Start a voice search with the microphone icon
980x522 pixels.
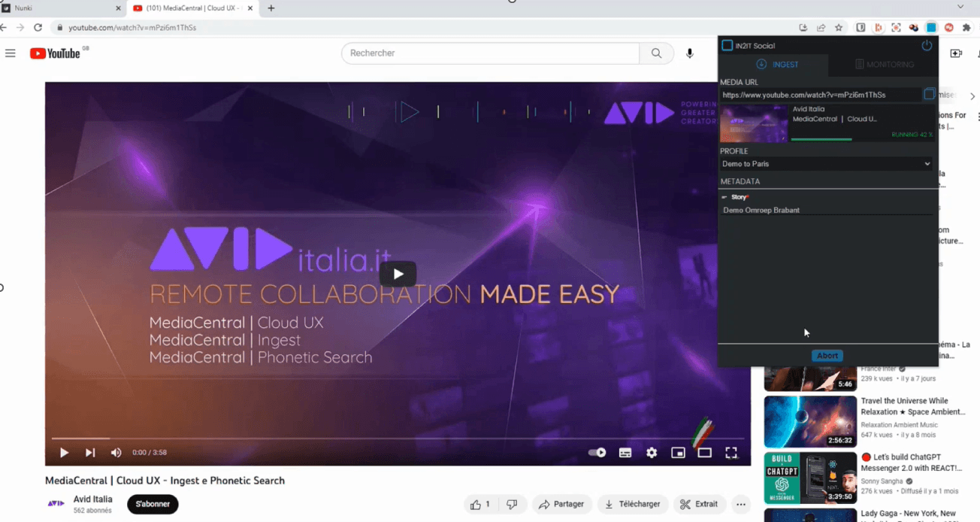689,53
